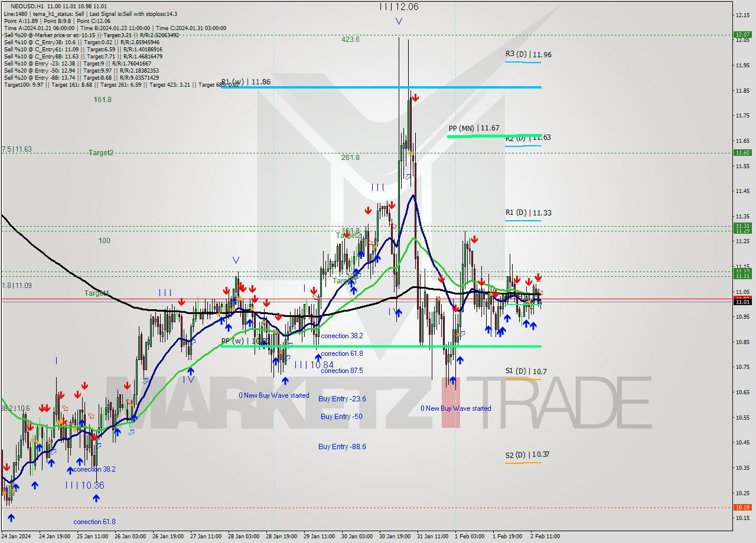Click the '24 Jan 2024' date on time axis
The image size is (756, 543).
pos(16,537)
